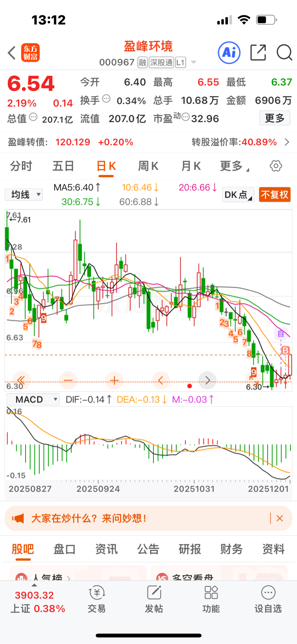297x644 pixels.
Task: Open 上证 0.38% index ticker
Action: tap(38, 609)
